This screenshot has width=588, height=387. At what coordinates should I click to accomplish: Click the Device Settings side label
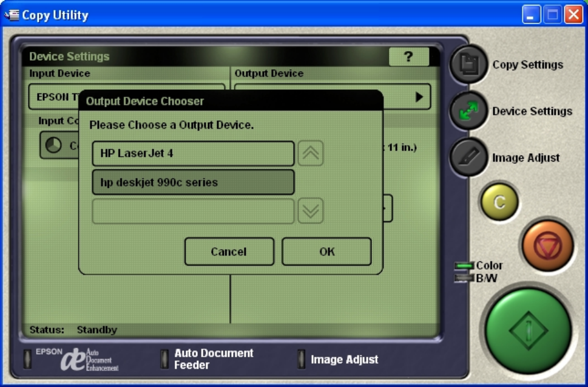[532, 111]
